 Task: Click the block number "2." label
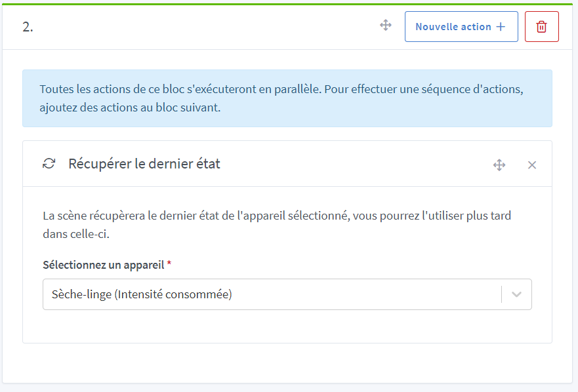pyautogui.click(x=28, y=28)
